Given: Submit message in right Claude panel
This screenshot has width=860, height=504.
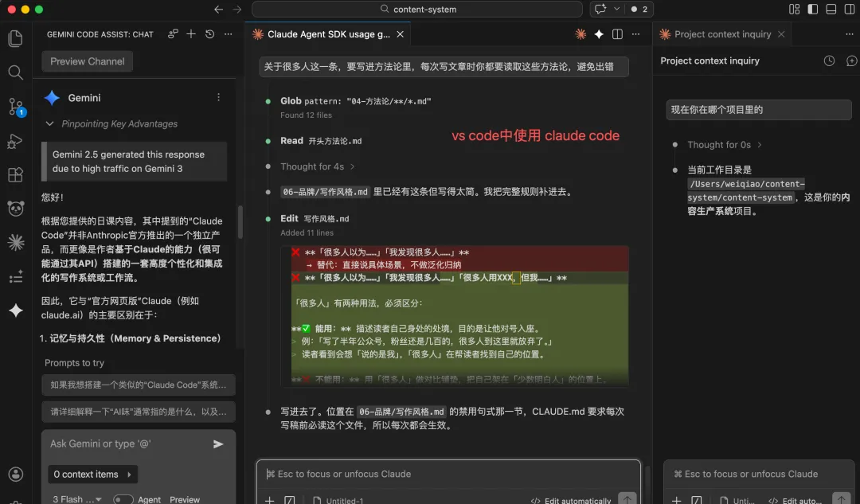Looking at the screenshot, I should pyautogui.click(x=841, y=498).
